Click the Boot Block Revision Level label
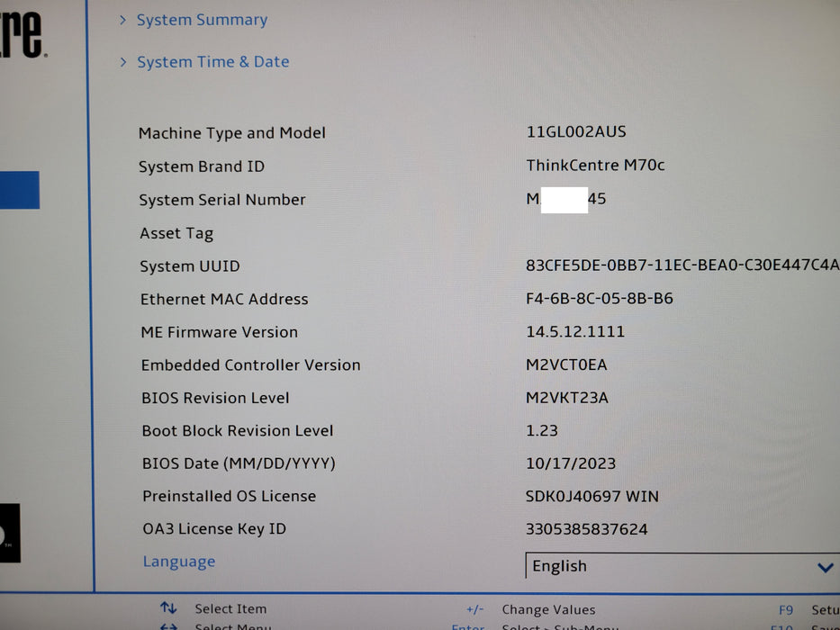Viewport: 840px width, 630px height. click(x=238, y=431)
